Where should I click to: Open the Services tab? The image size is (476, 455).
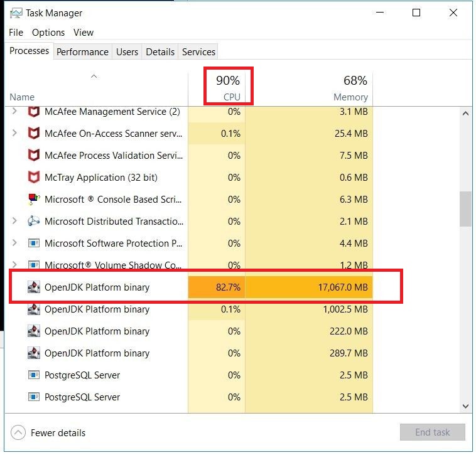pyautogui.click(x=198, y=52)
